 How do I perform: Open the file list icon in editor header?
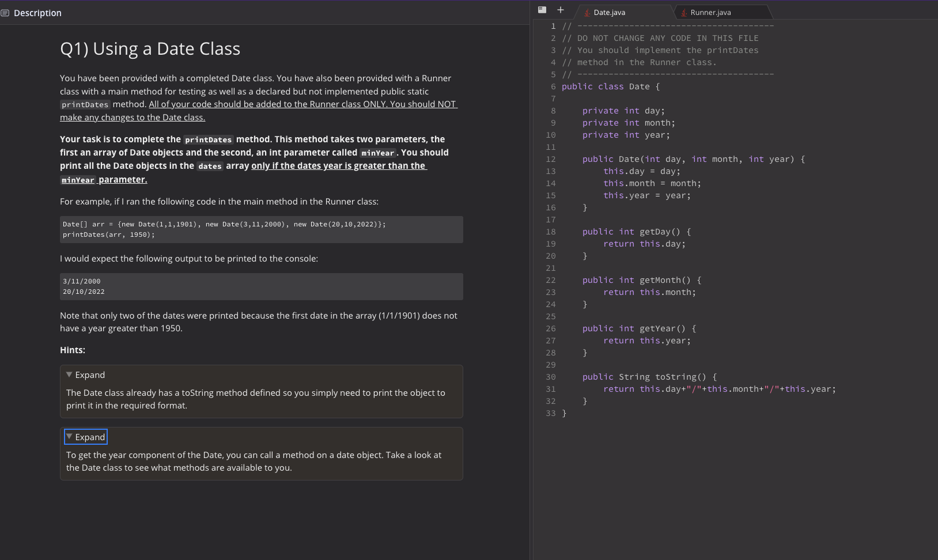tap(542, 10)
